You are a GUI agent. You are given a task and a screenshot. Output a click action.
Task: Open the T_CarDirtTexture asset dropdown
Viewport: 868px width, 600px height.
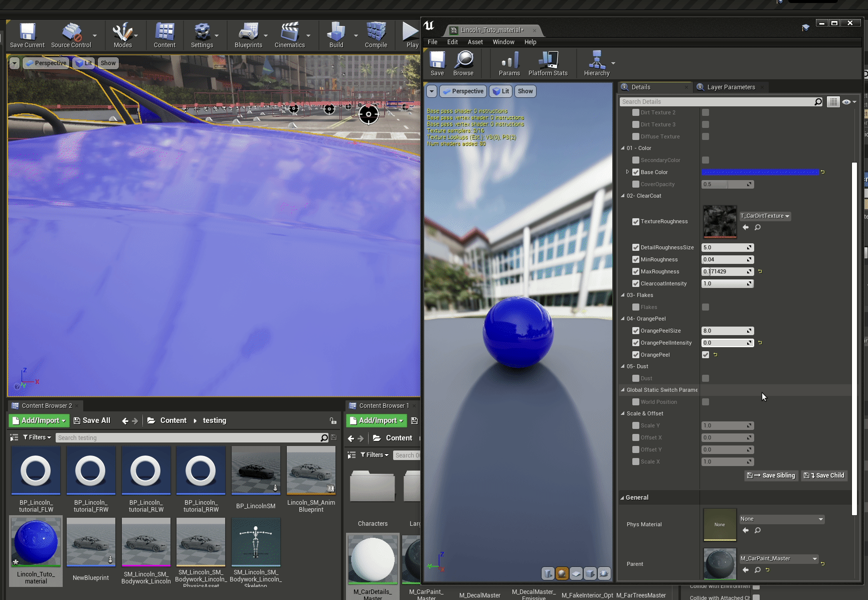[765, 216]
